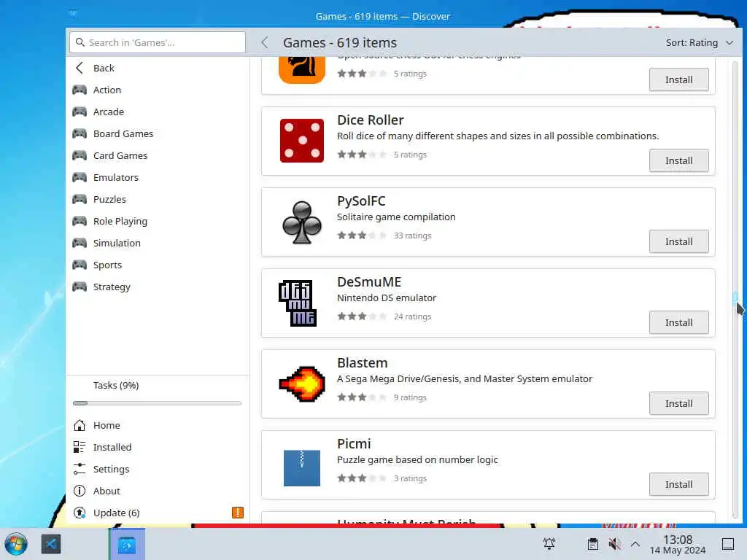747x560 pixels.
Task: Click the Tasks (9%) label
Action: coord(116,385)
